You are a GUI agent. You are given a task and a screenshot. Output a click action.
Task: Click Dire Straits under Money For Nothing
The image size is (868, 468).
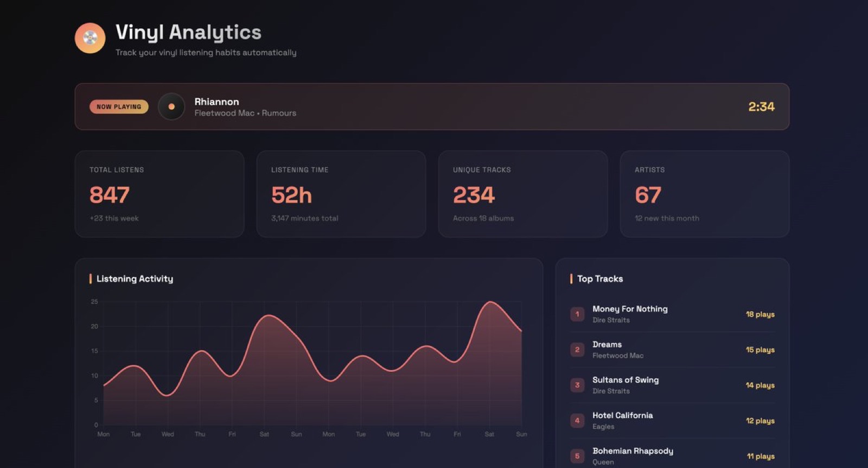(611, 320)
